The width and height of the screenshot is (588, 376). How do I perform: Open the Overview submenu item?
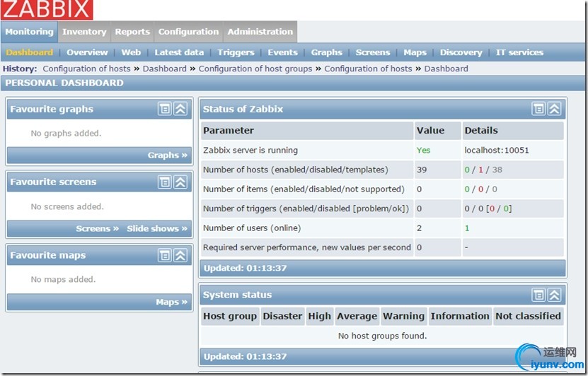coord(87,52)
